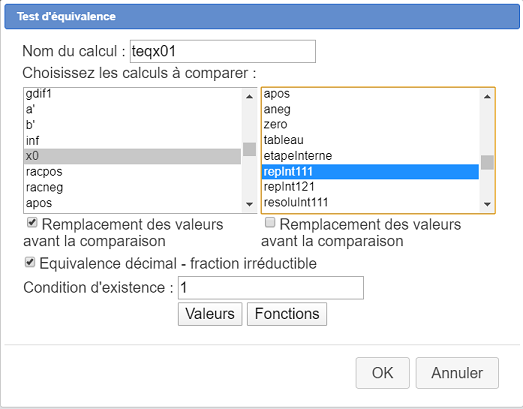Screen dimensions: 523x409
Task: Click down arrow of right list scrollbar
Action: (x=487, y=204)
